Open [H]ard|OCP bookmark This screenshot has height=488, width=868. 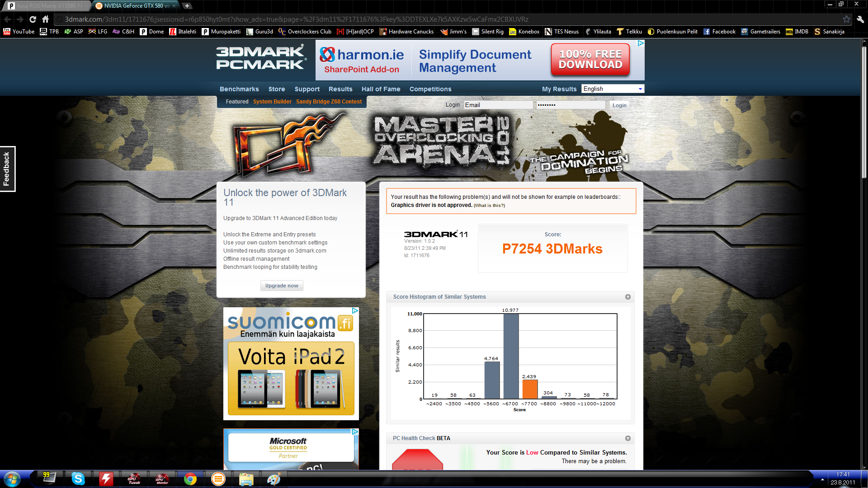pyautogui.click(x=355, y=32)
